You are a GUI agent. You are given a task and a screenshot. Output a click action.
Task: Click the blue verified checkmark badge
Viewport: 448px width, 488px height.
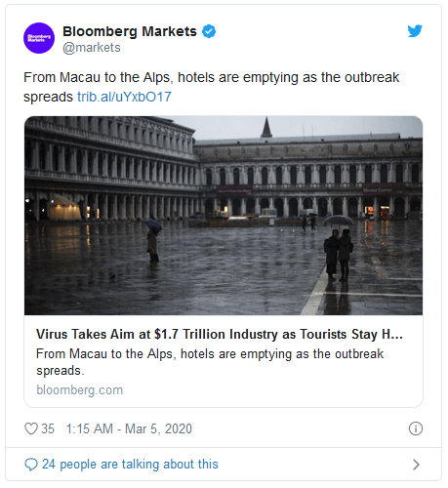click(x=209, y=31)
